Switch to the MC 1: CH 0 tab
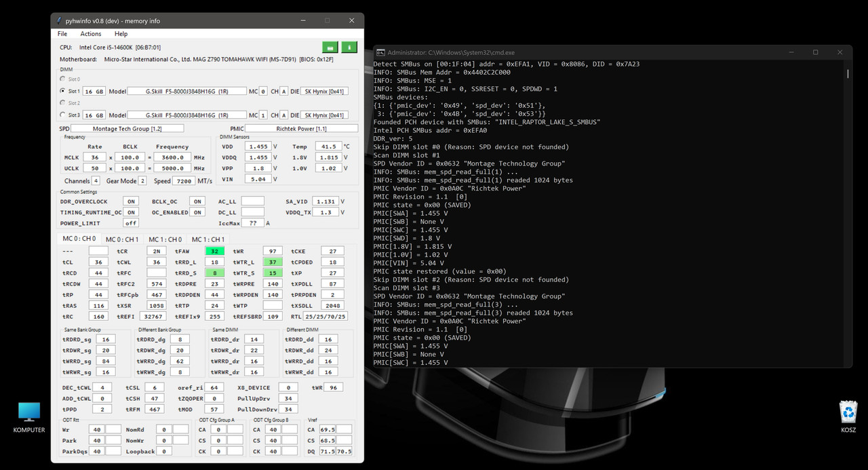This screenshot has width=868, height=470. pos(165,239)
